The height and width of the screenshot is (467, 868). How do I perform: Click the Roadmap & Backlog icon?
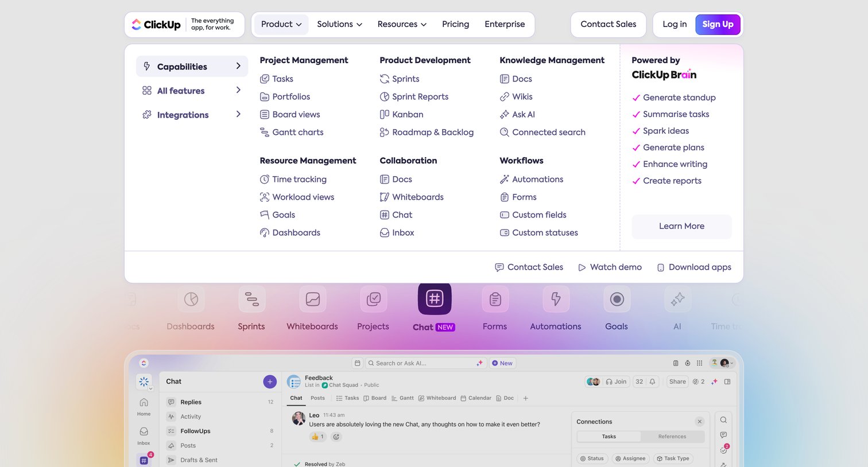pyautogui.click(x=385, y=133)
